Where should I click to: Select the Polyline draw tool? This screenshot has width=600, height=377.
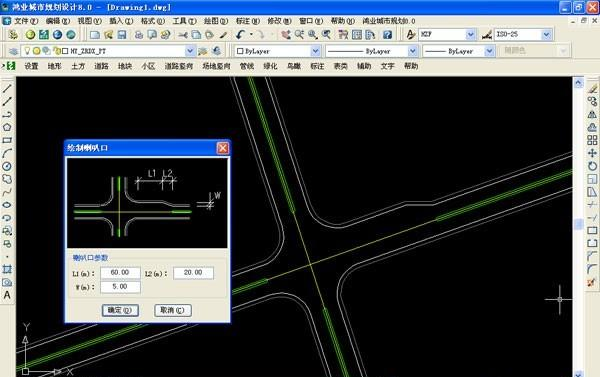click(7, 114)
